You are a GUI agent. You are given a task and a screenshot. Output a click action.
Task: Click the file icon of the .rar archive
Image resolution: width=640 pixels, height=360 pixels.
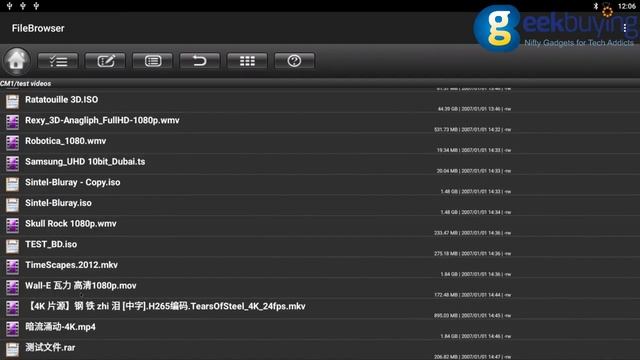coord(12,349)
